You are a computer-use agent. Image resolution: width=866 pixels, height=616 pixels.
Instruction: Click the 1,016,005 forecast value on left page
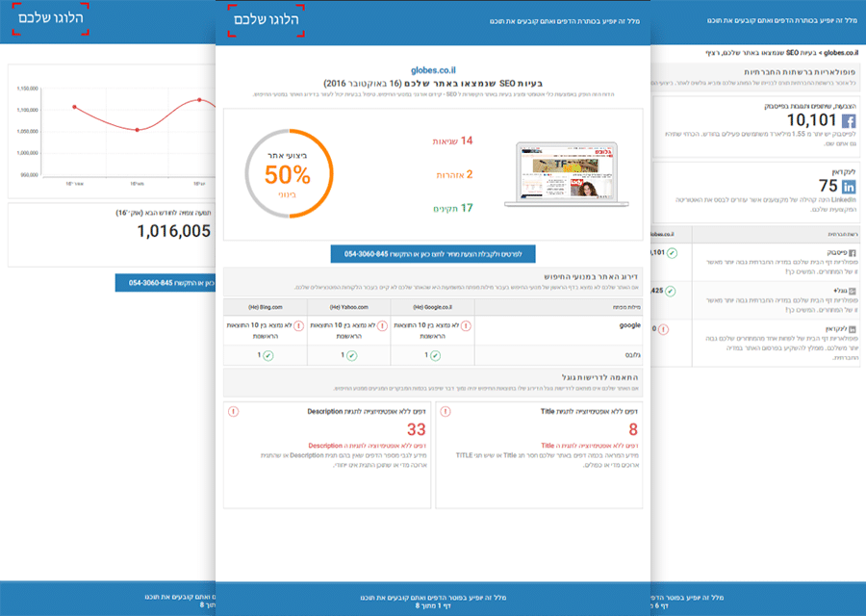174,231
